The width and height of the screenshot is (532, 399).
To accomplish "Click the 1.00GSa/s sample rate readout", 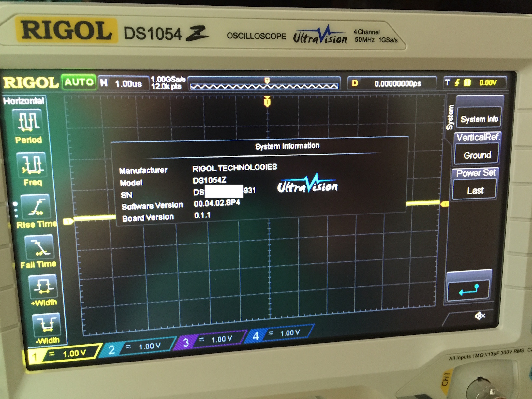I will point(168,80).
